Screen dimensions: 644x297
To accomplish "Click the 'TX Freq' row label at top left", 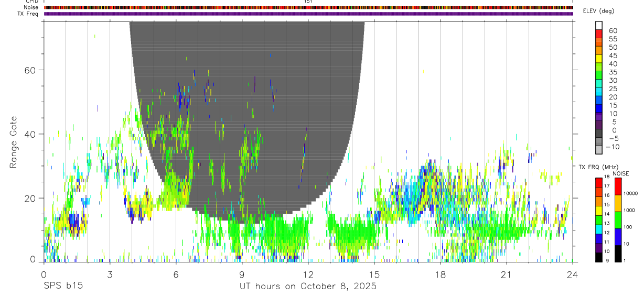I will tap(28, 14).
